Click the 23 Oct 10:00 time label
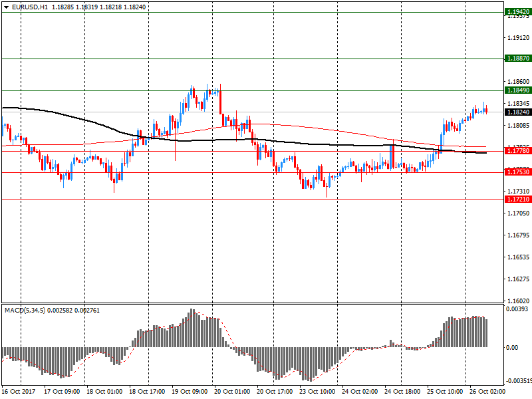This screenshot has width=532, height=399. (x=317, y=392)
